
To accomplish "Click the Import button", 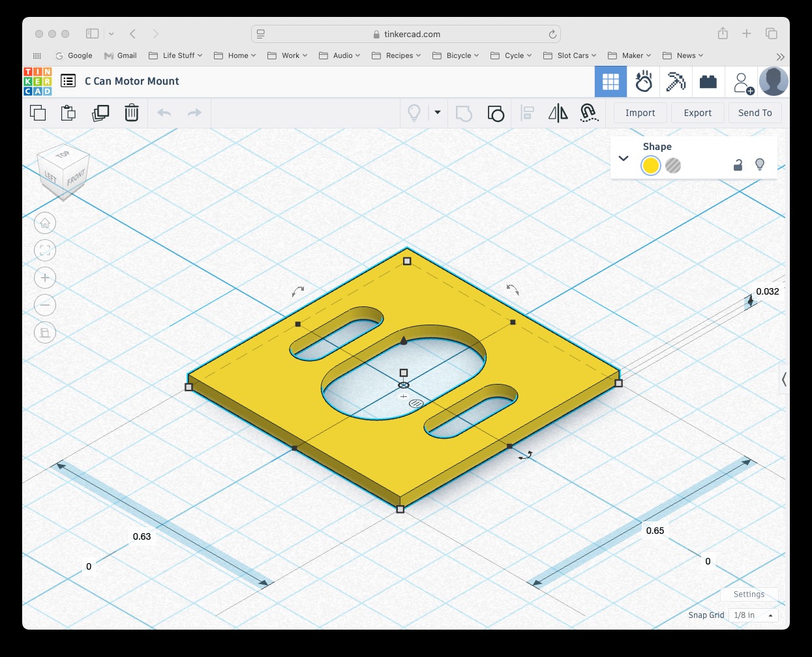I will 640,113.
